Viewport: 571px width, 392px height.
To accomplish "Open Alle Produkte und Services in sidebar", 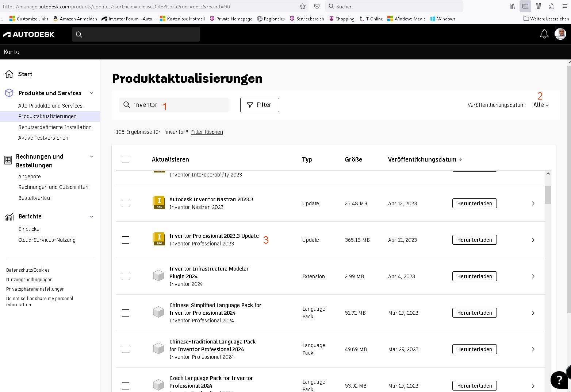I will (50, 106).
